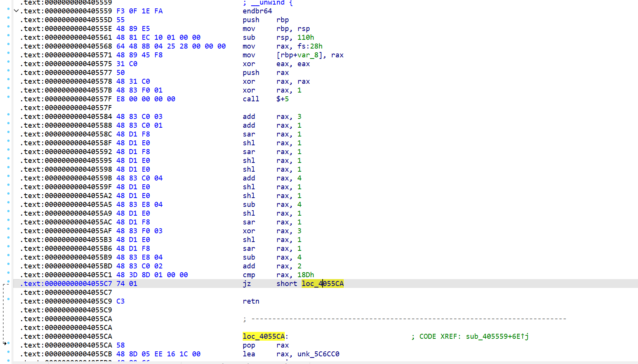
Task: Select the bytes 64 48 8B 04 25 28 00 00 00
Action: pyautogui.click(x=171, y=46)
